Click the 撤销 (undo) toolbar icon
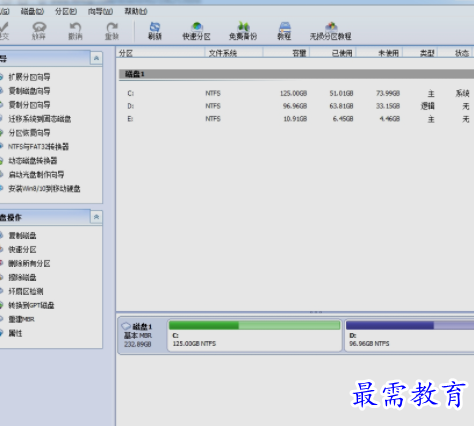The height and width of the screenshot is (426, 474). [75, 31]
